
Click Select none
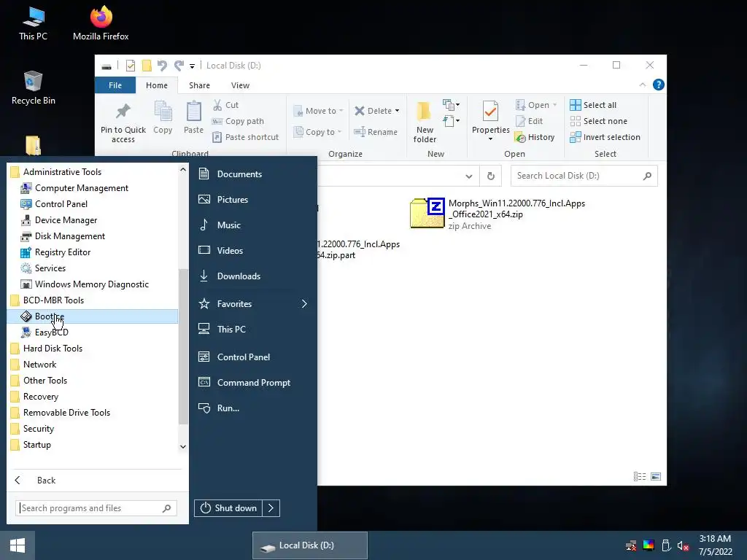point(599,121)
